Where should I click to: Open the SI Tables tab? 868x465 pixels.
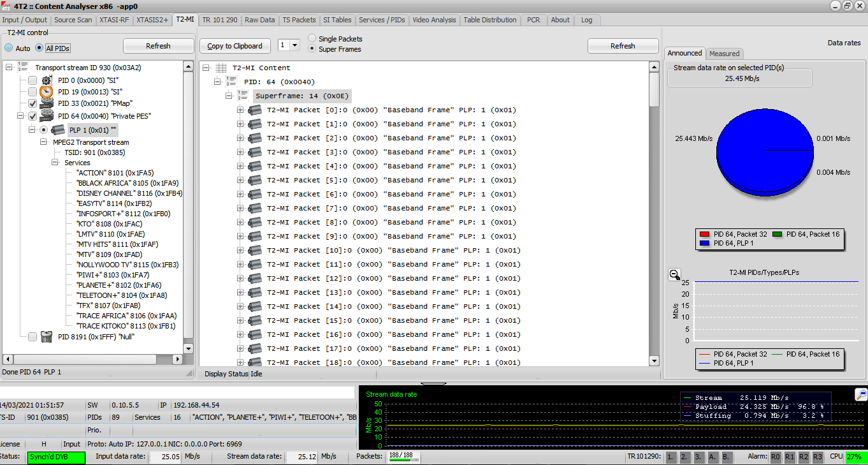[337, 20]
